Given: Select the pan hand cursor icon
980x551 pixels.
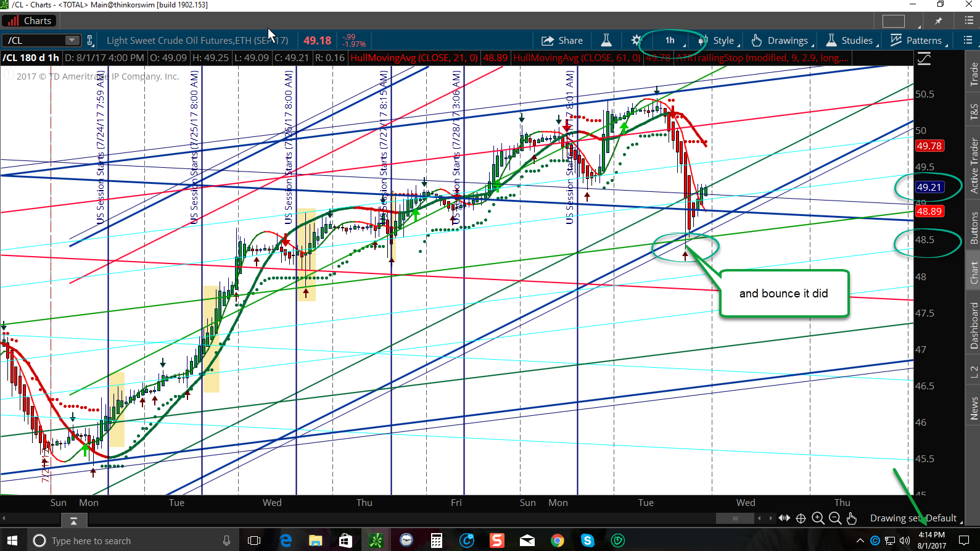Looking at the screenshot, I should click(x=852, y=518).
